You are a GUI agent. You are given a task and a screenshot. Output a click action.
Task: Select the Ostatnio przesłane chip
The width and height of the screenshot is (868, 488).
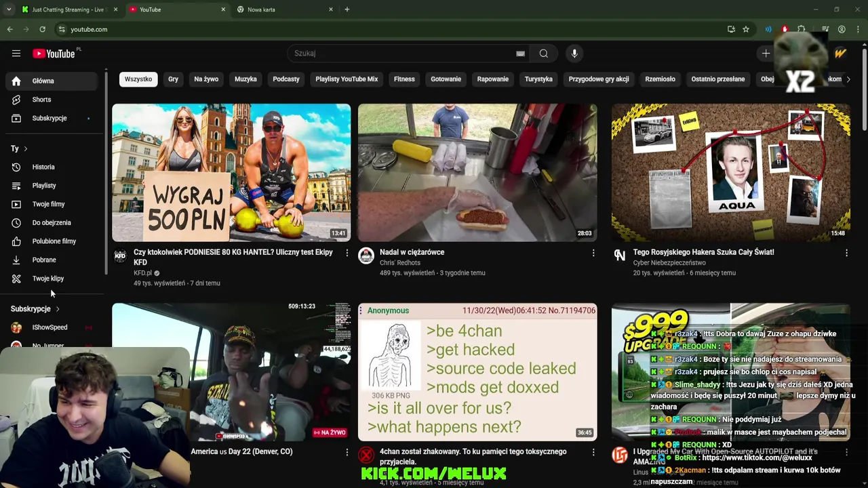[718, 79]
